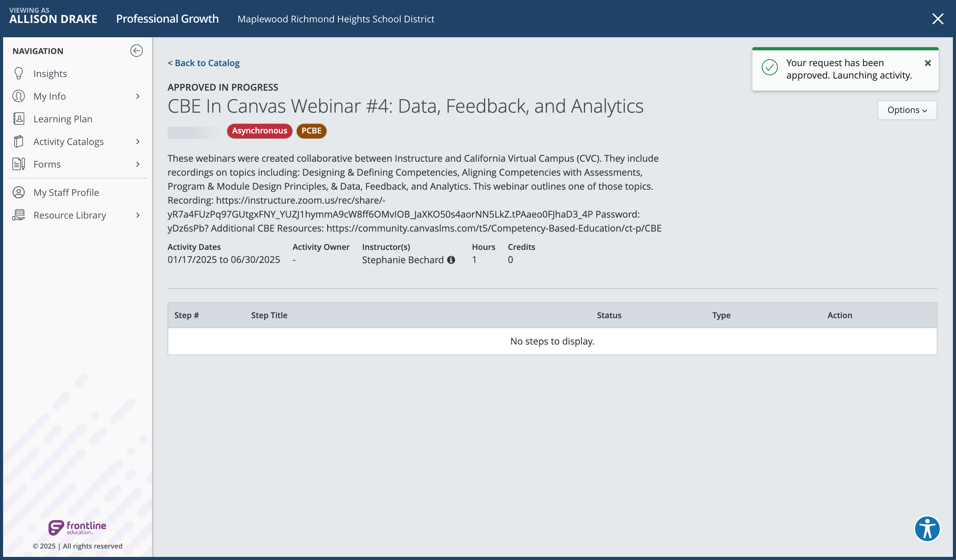Click the Type column header

[721, 315]
